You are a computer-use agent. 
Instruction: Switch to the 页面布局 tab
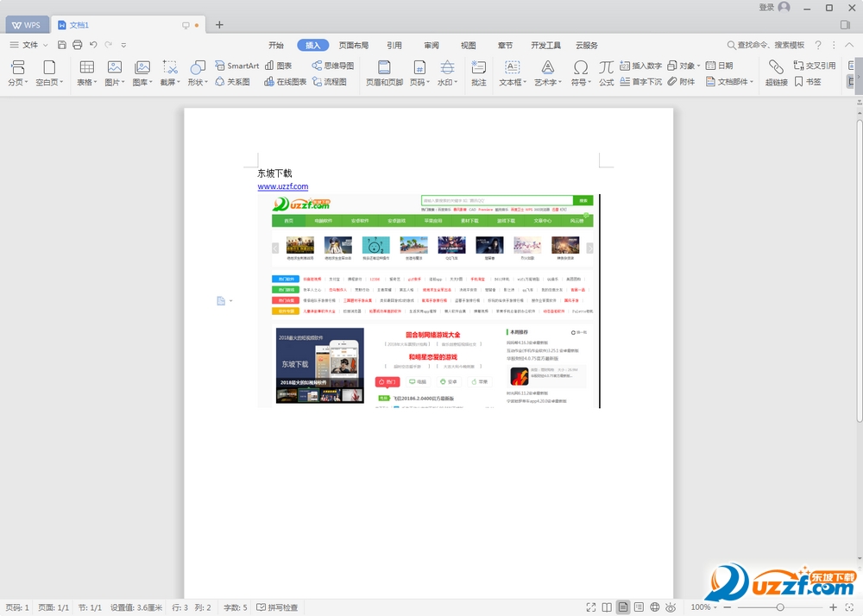[x=353, y=45]
